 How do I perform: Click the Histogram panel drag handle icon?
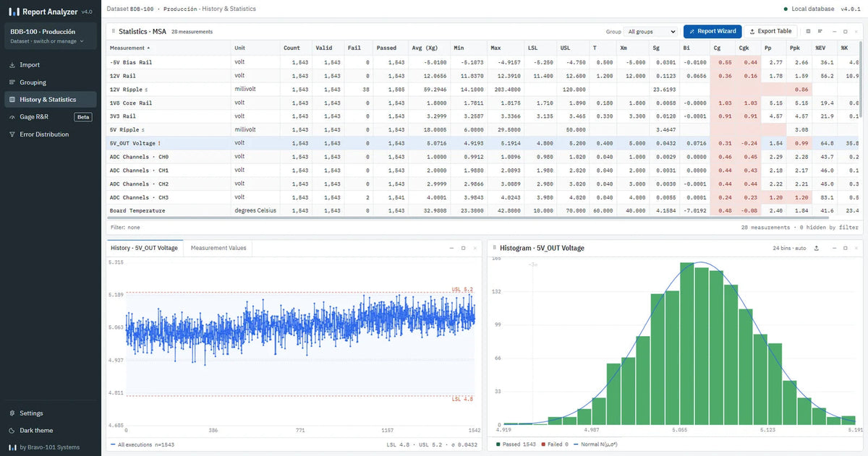coord(494,248)
